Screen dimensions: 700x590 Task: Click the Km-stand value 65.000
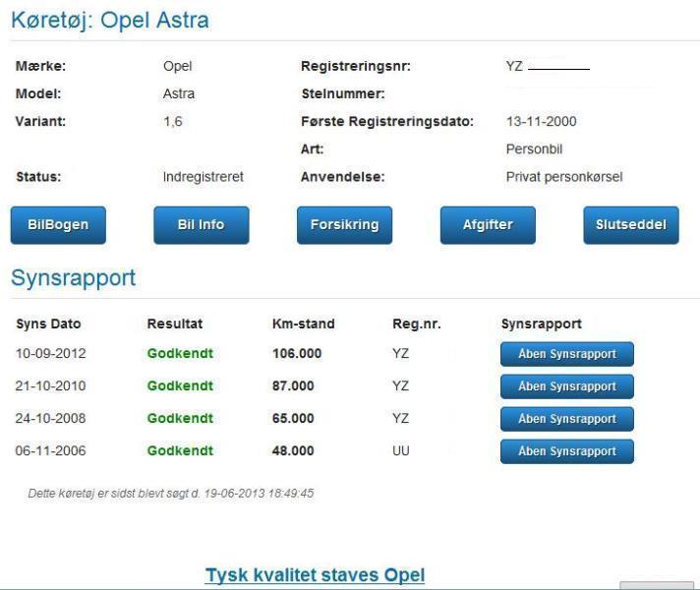293,419
